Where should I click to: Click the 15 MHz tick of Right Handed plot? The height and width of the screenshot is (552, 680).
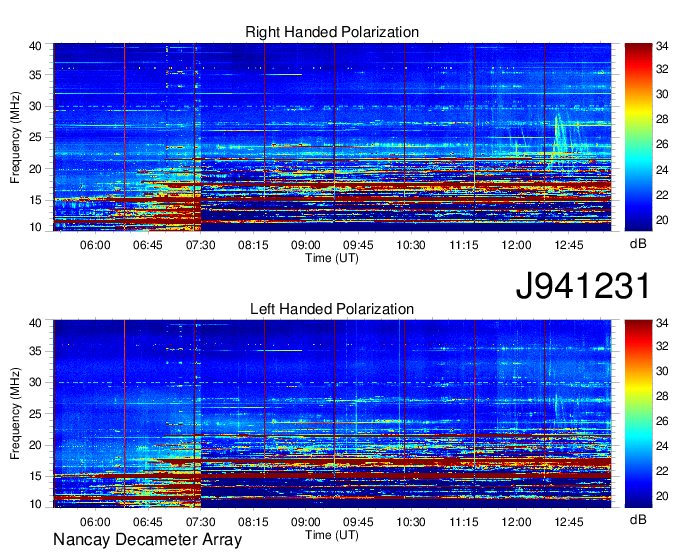coord(35,200)
